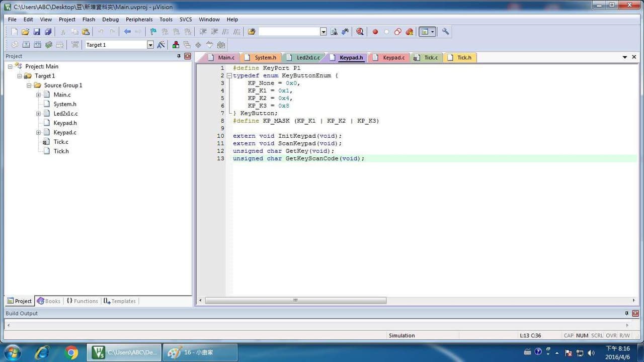Click the Manage Project Items icon
Image resolution: width=644 pixels, height=362 pixels.
click(176, 45)
